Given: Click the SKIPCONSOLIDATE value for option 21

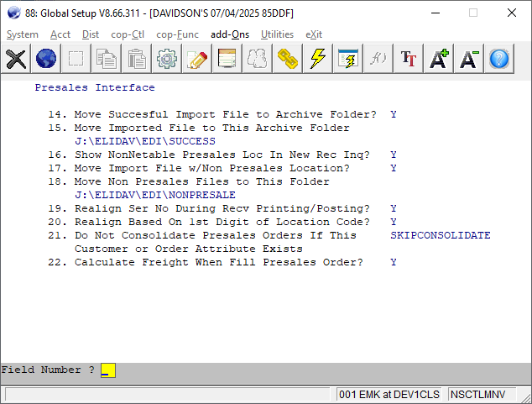Looking at the screenshot, I should tap(440, 236).
